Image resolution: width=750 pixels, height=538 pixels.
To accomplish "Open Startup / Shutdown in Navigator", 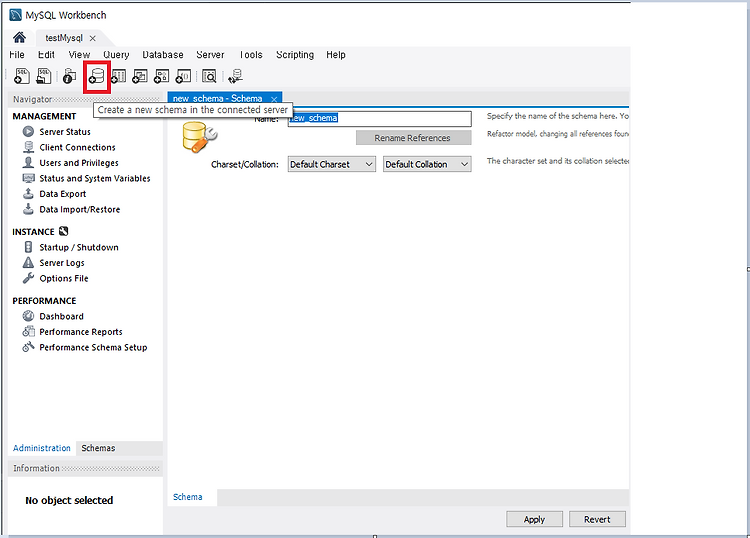I will pos(79,247).
